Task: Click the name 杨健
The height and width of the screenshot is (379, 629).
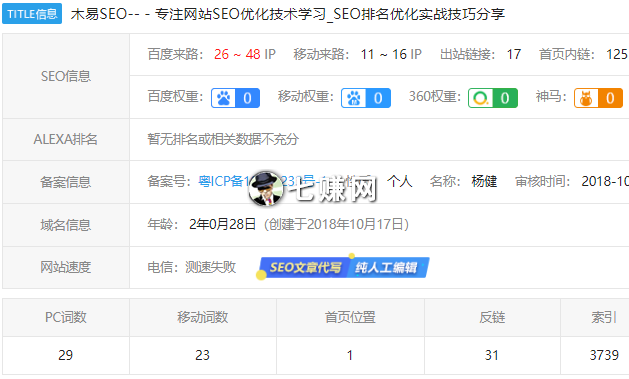Action: (484, 181)
